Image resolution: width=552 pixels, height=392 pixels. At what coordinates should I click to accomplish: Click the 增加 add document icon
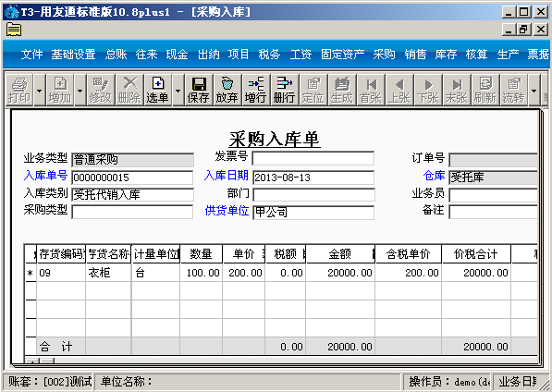60,90
